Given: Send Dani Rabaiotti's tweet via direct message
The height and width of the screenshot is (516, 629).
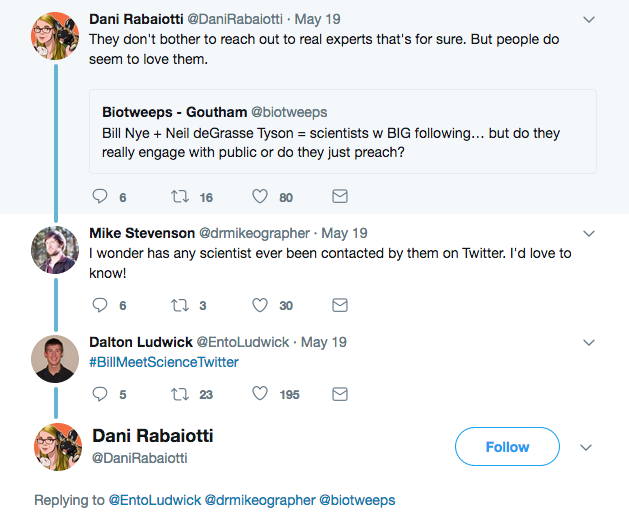Looking at the screenshot, I should (x=339, y=196).
